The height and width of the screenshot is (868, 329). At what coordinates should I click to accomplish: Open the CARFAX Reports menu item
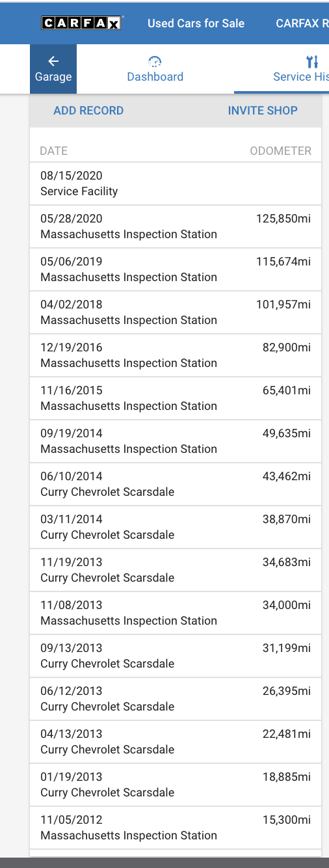pyautogui.click(x=302, y=23)
